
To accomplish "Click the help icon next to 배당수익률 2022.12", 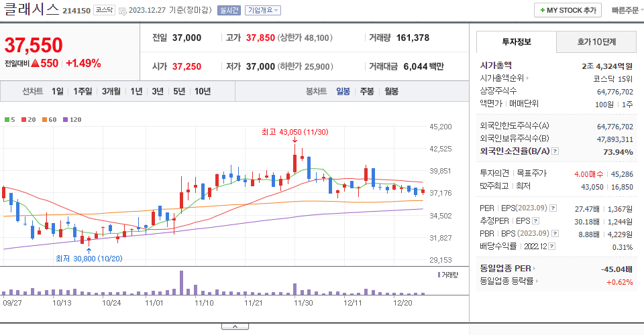I will pyautogui.click(x=552, y=247).
